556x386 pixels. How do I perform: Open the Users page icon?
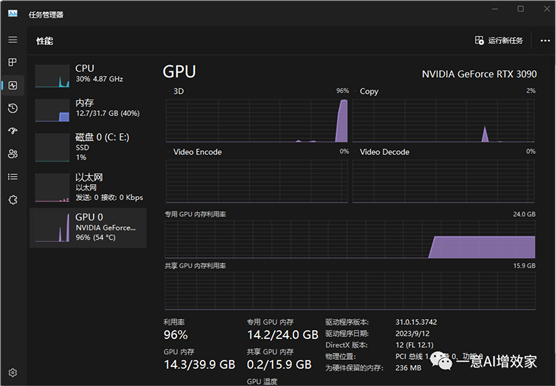pos(13,154)
